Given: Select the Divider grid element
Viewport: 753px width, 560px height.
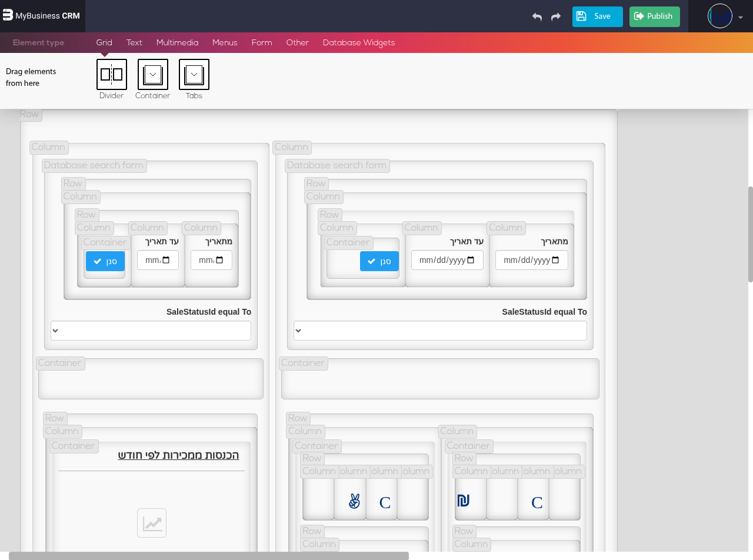Looking at the screenshot, I should [x=112, y=75].
